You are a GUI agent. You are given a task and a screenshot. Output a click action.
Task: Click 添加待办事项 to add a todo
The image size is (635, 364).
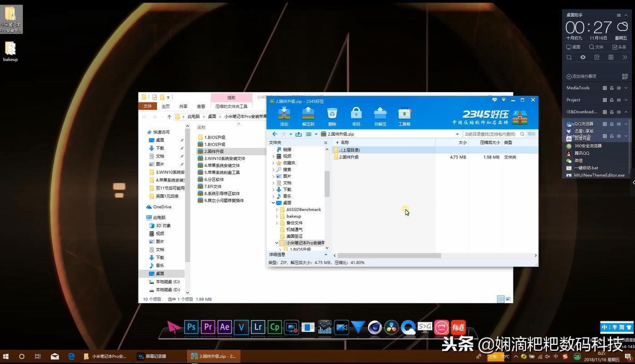[581, 76]
